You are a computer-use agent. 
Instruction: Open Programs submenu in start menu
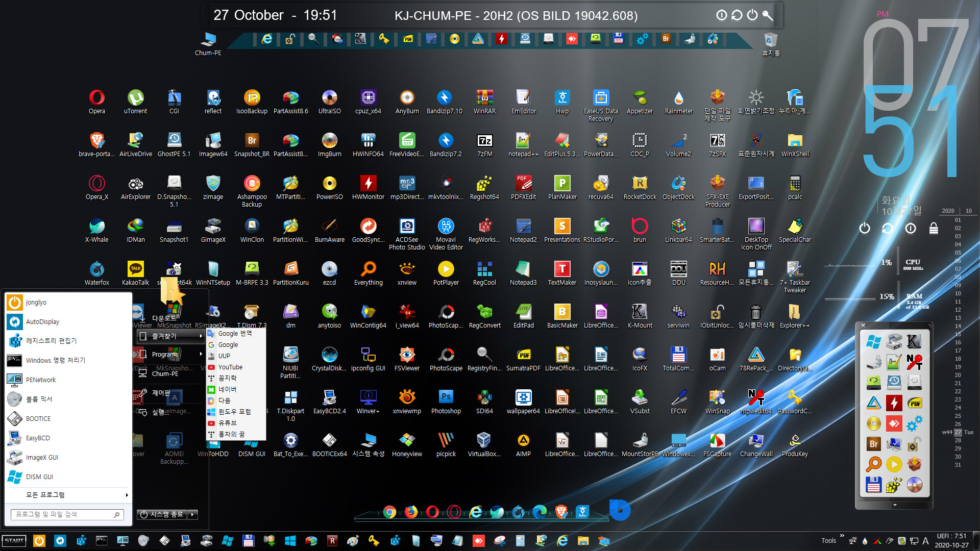click(x=171, y=354)
